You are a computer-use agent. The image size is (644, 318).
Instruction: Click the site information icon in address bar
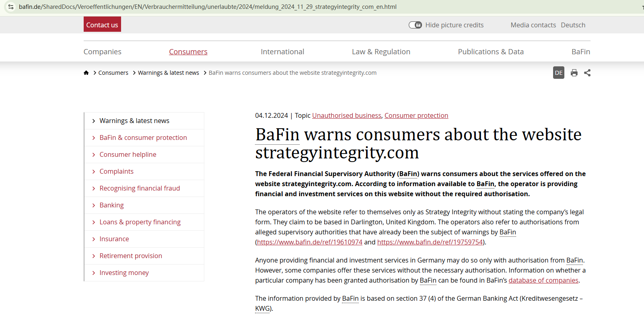(x=11, y=7)
